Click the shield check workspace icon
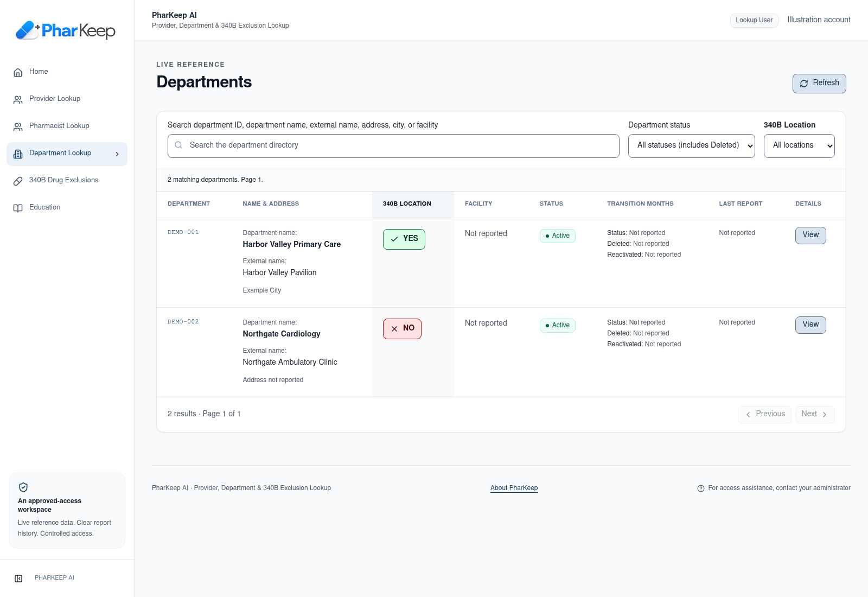 click(23, 487)
